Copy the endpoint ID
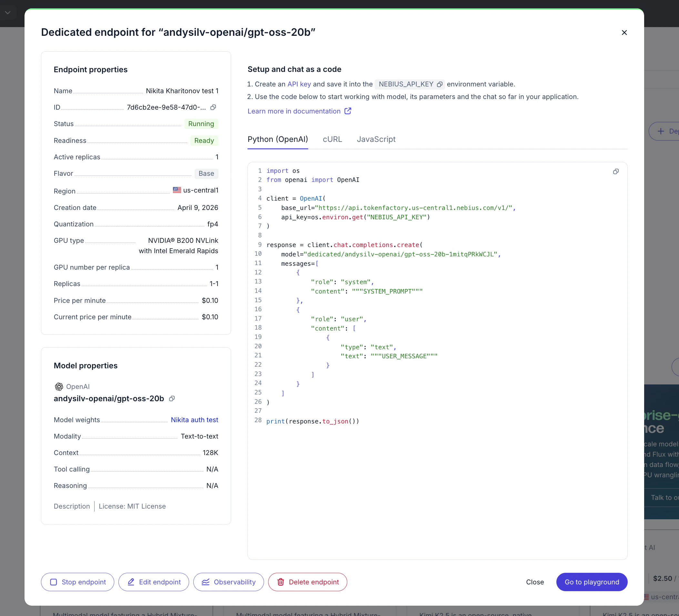 coord(213,107)
